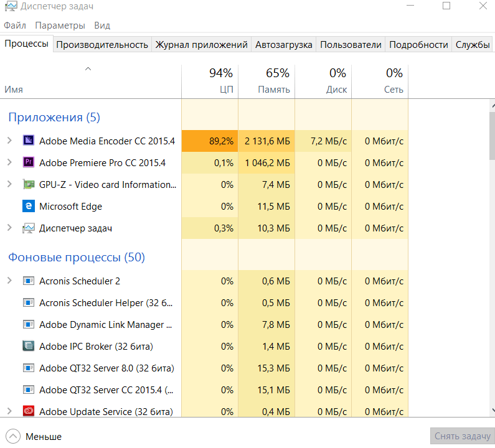495x448 pixels.
Task: Sort processes by Диск column
Action: pyautogui.click(x=323, y=82)
